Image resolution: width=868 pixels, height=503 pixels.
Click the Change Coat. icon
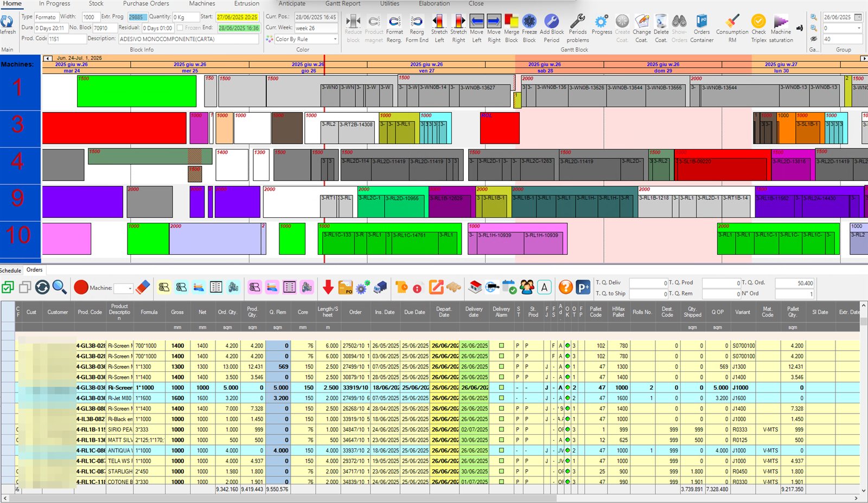[641, 22]
